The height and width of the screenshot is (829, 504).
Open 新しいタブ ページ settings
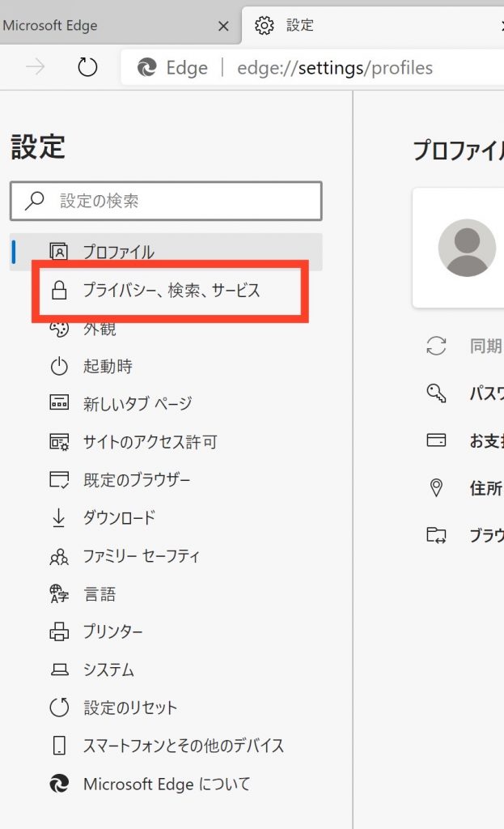tap(137, 404)
